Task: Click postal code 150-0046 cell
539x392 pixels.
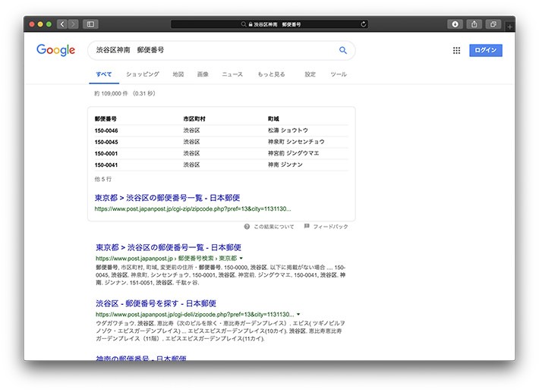Action: pos(106,130)
